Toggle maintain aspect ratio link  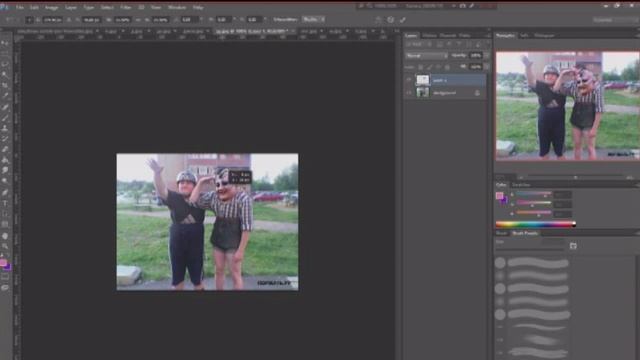[x=138, y=20]
